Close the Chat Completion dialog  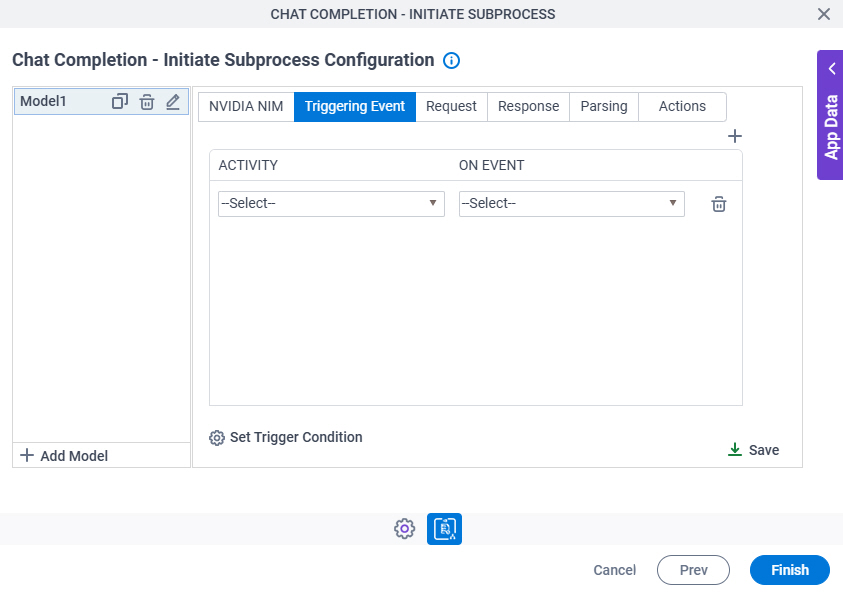[x=824, y=14]
